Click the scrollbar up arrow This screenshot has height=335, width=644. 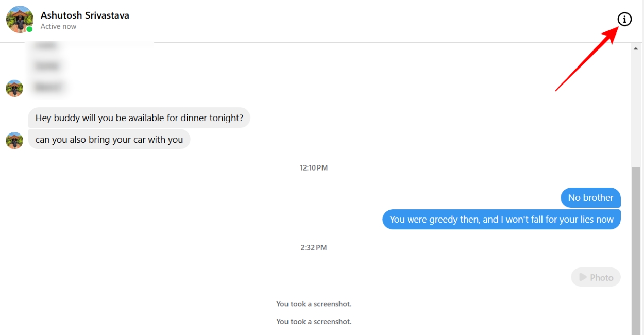coord(636,48)
